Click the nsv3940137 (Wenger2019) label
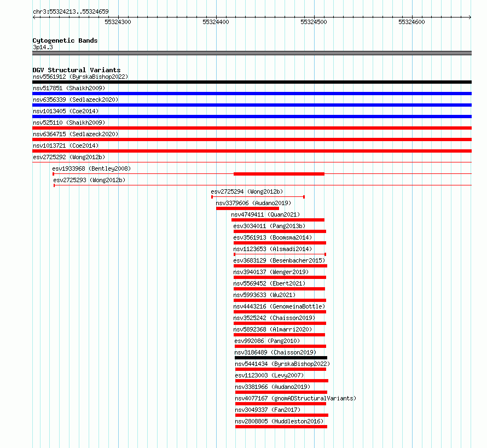Image resolution: width=487 pixels, height=448 pixels. pos(271,272)
